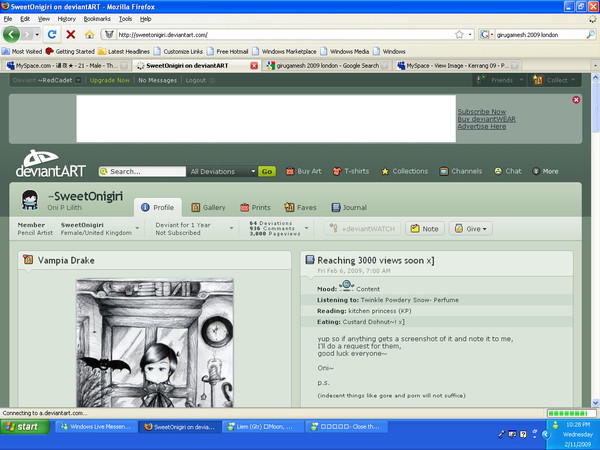
Task: Click the Upgrade Now link
Action: coord(109,80)
